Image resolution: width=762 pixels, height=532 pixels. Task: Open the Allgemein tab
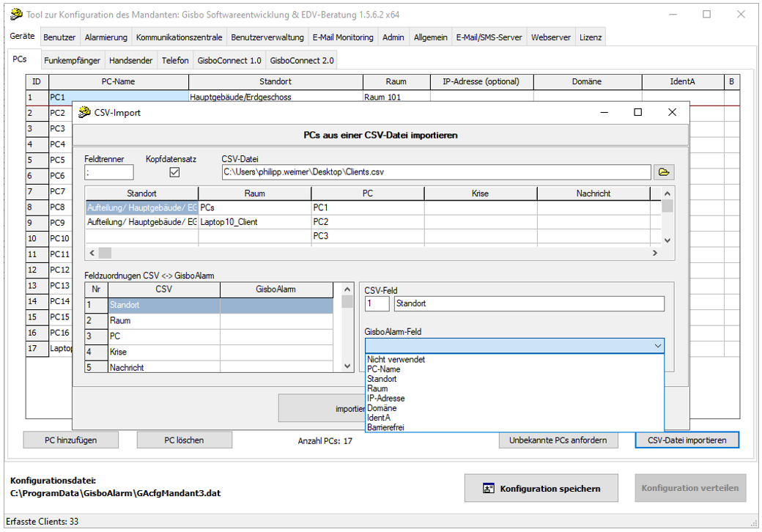point(431,37)
